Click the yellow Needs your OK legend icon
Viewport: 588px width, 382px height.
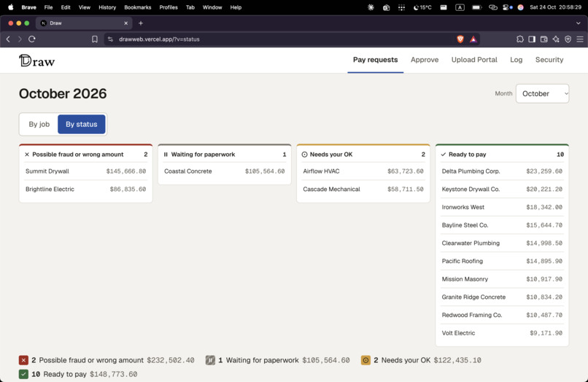tap(365, 360)
